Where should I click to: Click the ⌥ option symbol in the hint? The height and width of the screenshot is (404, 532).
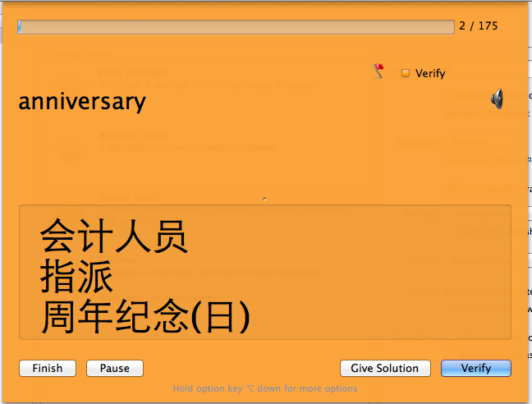pos(250,388)
